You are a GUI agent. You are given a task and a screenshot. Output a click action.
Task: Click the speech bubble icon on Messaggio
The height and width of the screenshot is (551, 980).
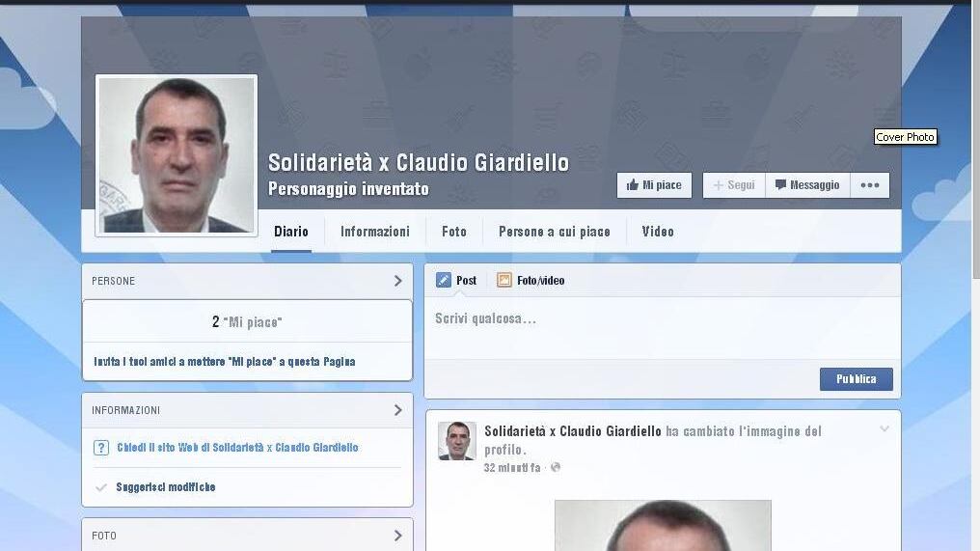[780, 184]
